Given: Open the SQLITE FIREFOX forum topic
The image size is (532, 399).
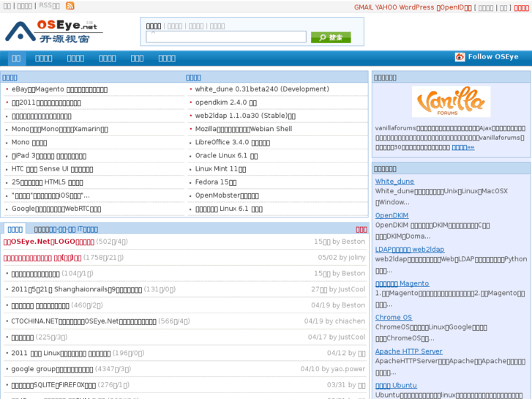Looking at the screenshot, I should pos(53,385).
